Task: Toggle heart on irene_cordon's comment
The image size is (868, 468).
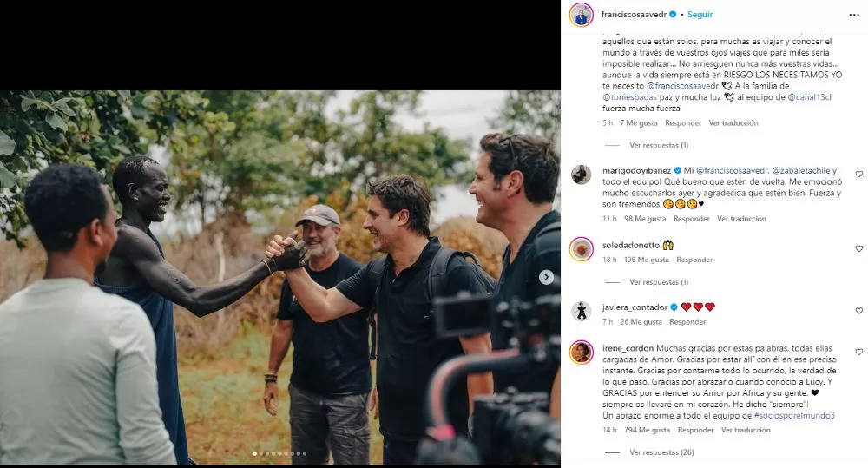Action: pyautogui.click(x=859, y=352)
